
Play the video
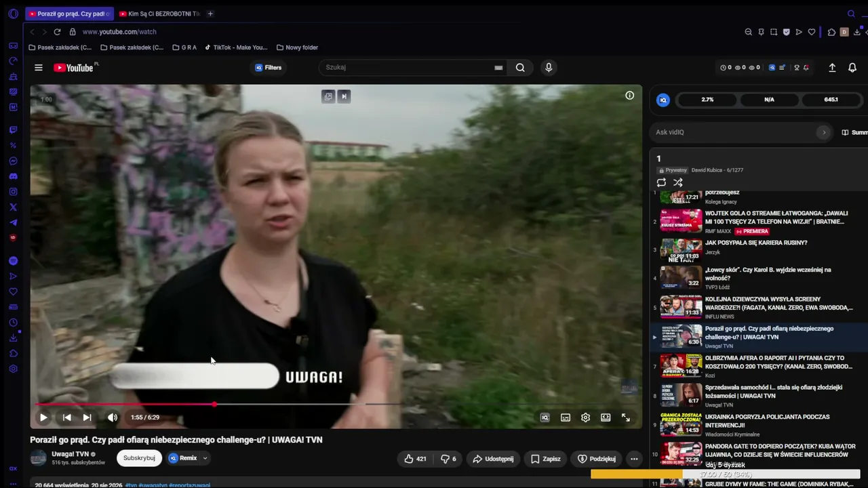coord(43,418)
